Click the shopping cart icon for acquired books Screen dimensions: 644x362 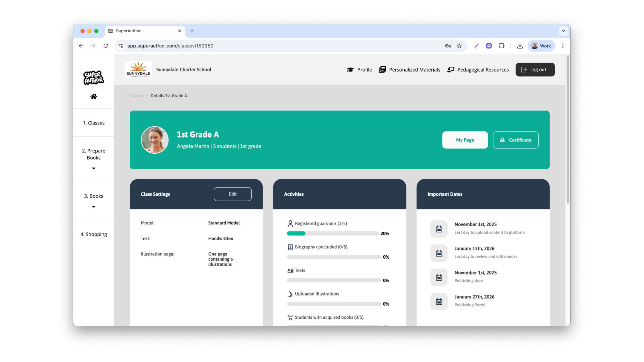coord(290,318)
